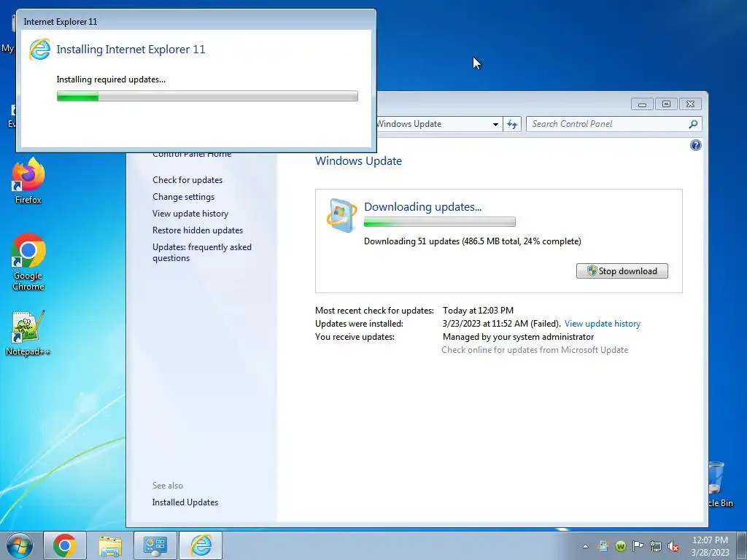This screenshot has width=747, height=560.
Task: Click the Show desktop strip
Action: 741,545
